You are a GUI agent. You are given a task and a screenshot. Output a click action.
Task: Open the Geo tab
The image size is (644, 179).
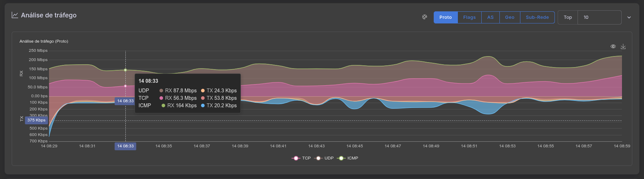pos(509,17)
